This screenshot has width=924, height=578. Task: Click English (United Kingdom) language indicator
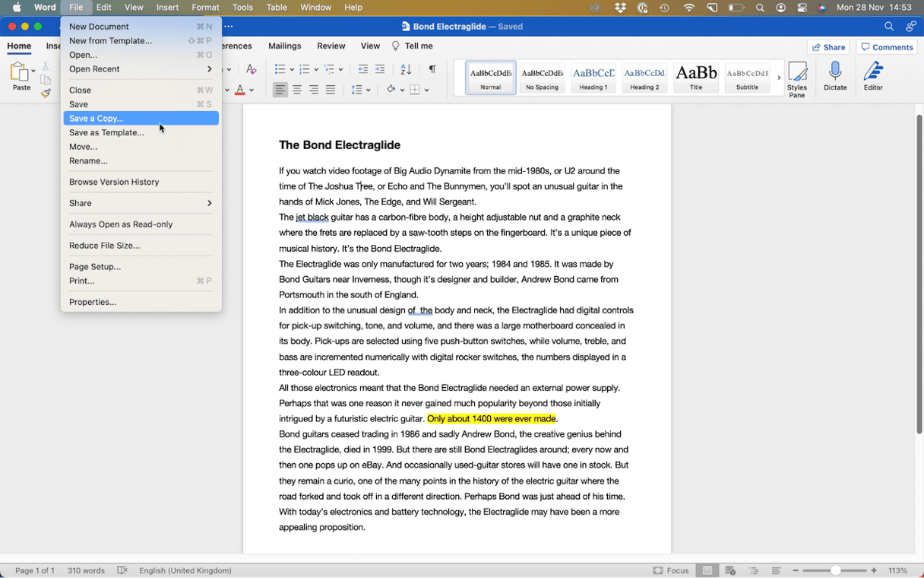pos(185,570)
